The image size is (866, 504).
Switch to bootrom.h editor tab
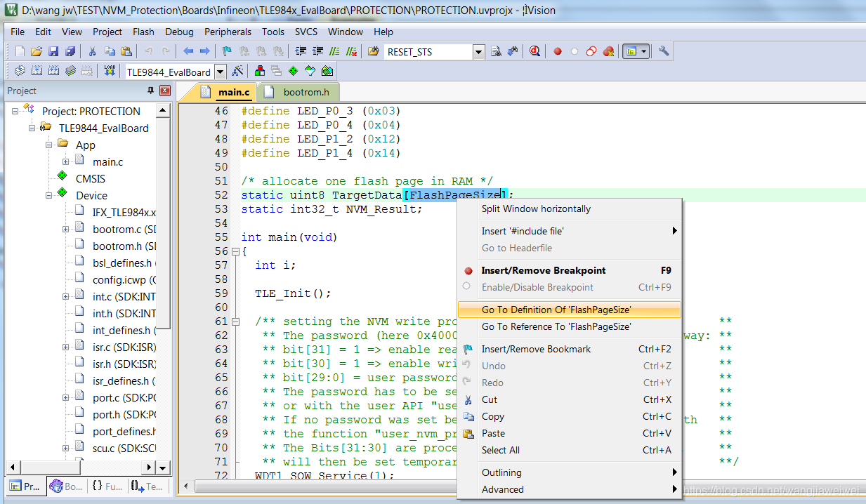tap(299, 92)
